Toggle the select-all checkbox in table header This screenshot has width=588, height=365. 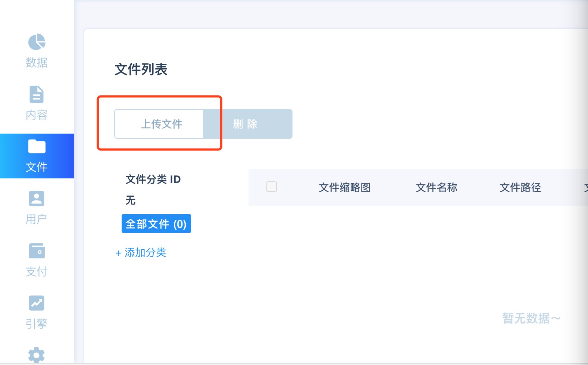tap(272, 187)
